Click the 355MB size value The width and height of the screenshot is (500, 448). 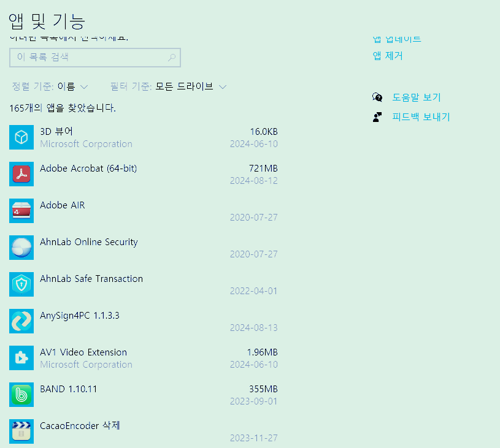pyautogui.click(x=263, y=389)
